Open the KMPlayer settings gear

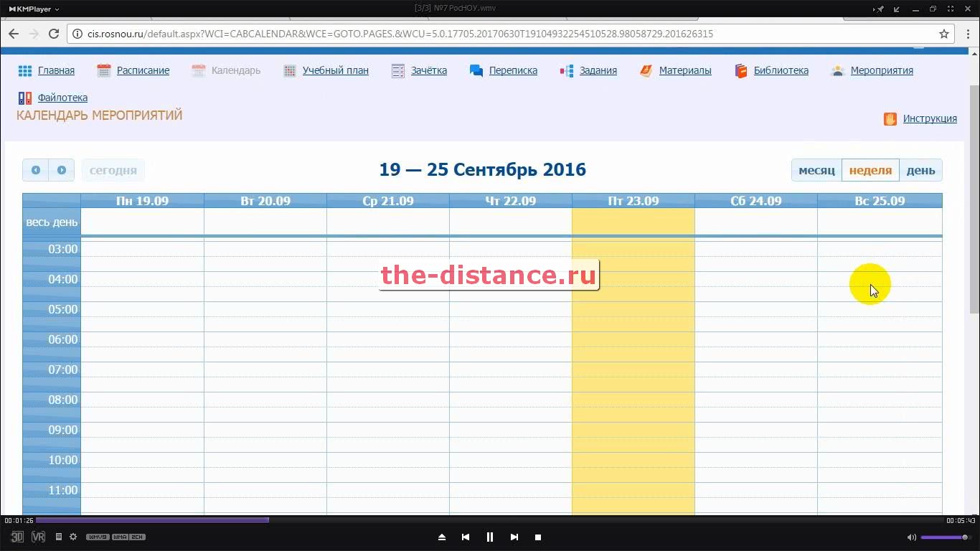(x=73, y=537)
